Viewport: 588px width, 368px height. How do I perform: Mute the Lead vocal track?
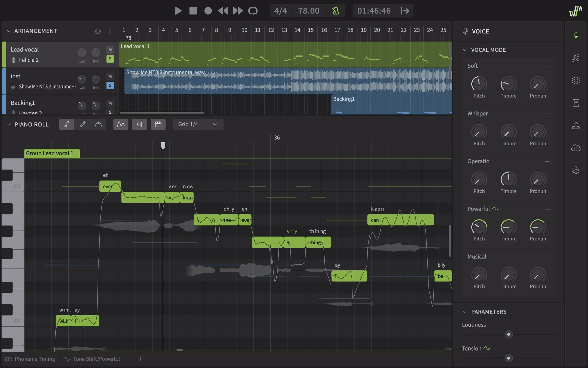tap(110, 50)
